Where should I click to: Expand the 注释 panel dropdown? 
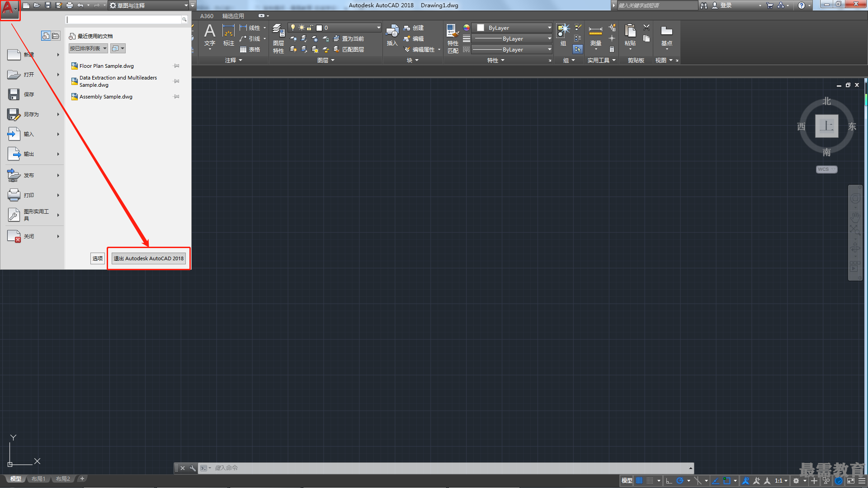tap(233, 60)
